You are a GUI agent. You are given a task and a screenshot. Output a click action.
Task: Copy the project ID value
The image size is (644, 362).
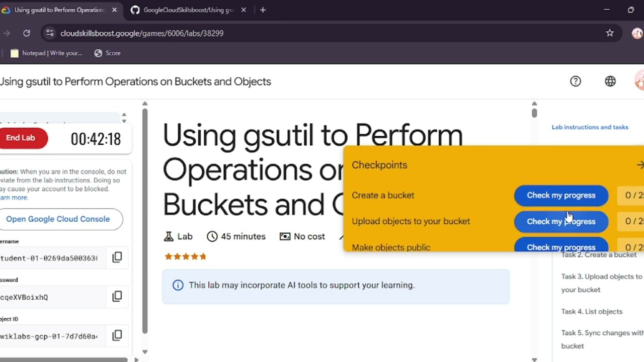tap(117, 335)
